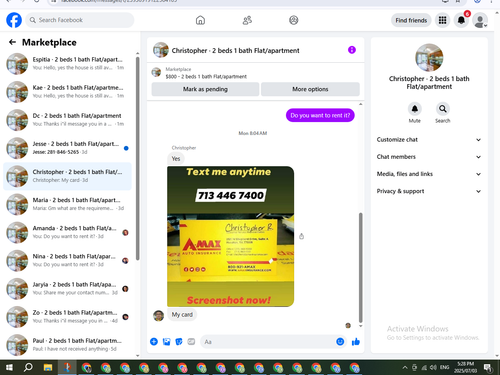
Task: Open Paul conversation
Action: pos(67,345)
